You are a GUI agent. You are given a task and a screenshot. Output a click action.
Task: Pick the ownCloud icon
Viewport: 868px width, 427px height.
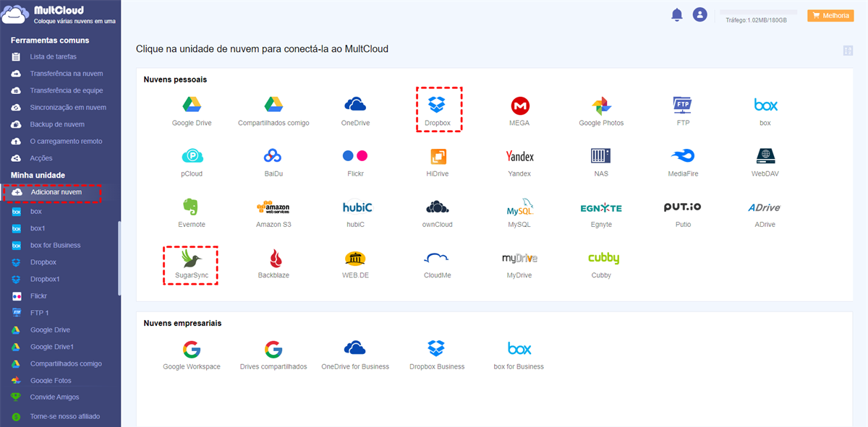click(437, 207)
